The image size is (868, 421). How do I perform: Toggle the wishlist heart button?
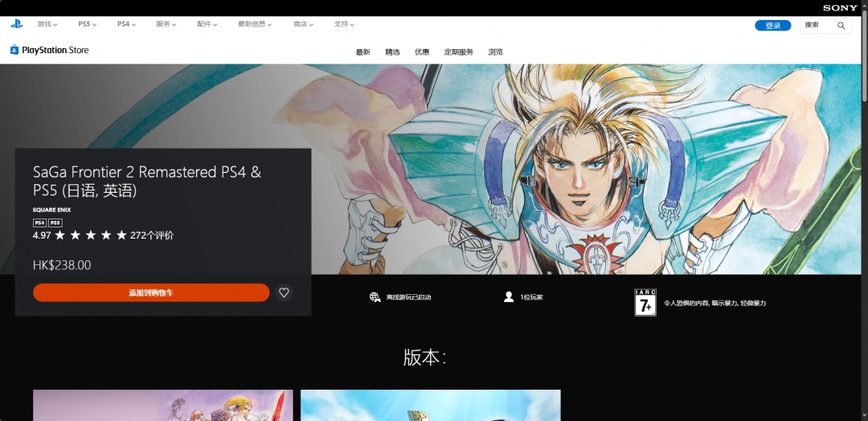(283, 292)
